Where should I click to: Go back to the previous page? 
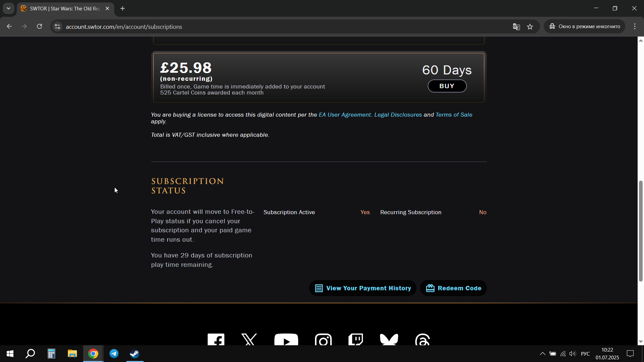(9, 26)
